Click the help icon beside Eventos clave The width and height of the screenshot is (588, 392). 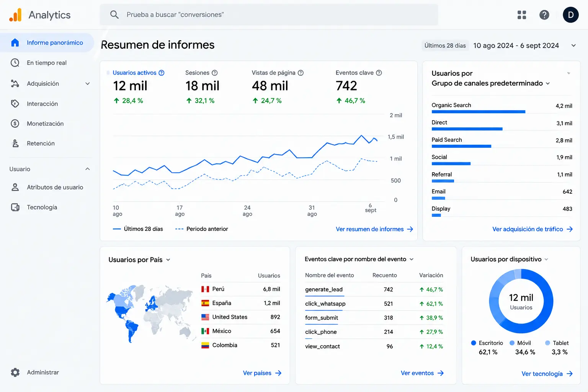(x=379, y=73)
